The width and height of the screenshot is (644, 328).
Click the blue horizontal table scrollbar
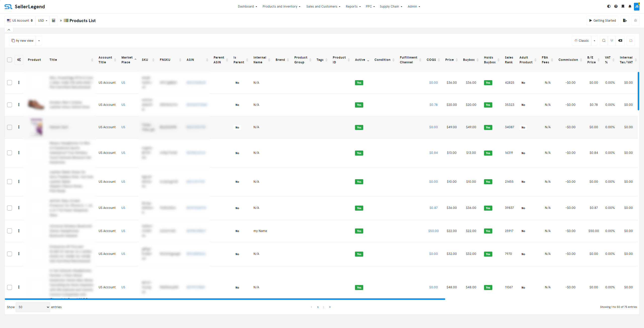[x=225, y=299]
